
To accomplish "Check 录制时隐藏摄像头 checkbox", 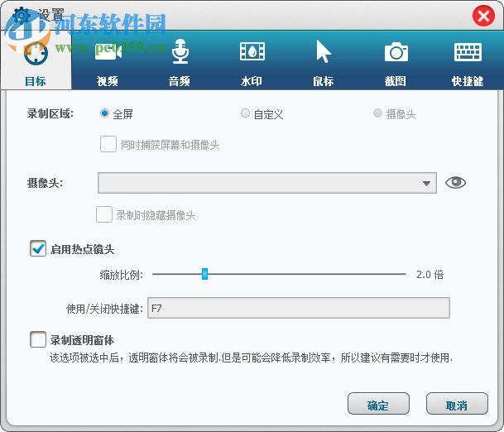I will point(104,214).
